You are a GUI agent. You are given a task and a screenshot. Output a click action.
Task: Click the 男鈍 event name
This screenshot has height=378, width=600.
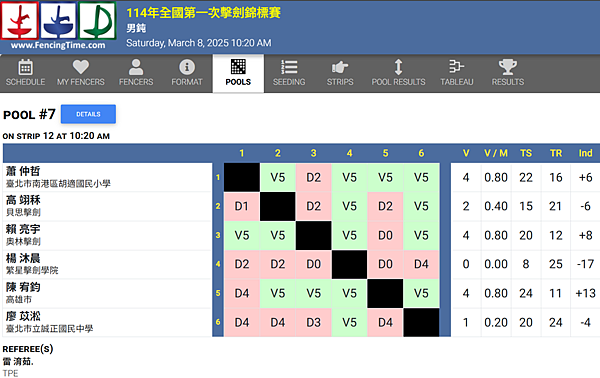(x=136, y=28)
